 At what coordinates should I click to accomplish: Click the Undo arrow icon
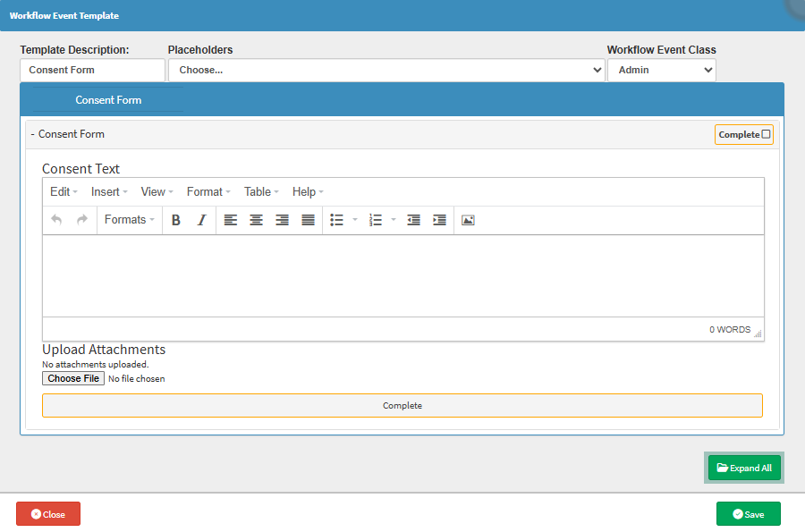[x=56, y=220]
